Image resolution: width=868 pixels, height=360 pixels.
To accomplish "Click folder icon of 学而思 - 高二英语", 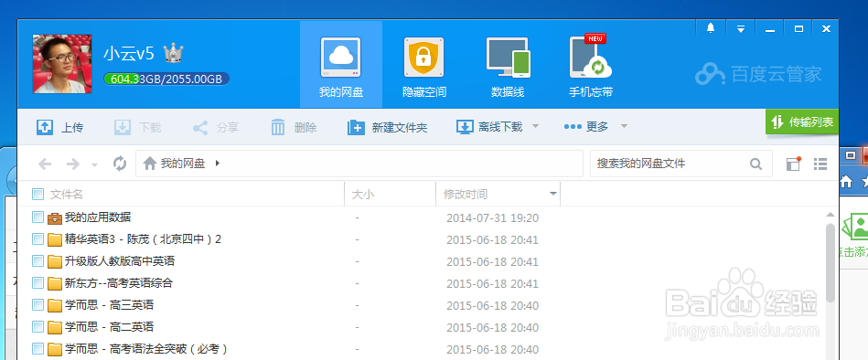I will [54, 327].
